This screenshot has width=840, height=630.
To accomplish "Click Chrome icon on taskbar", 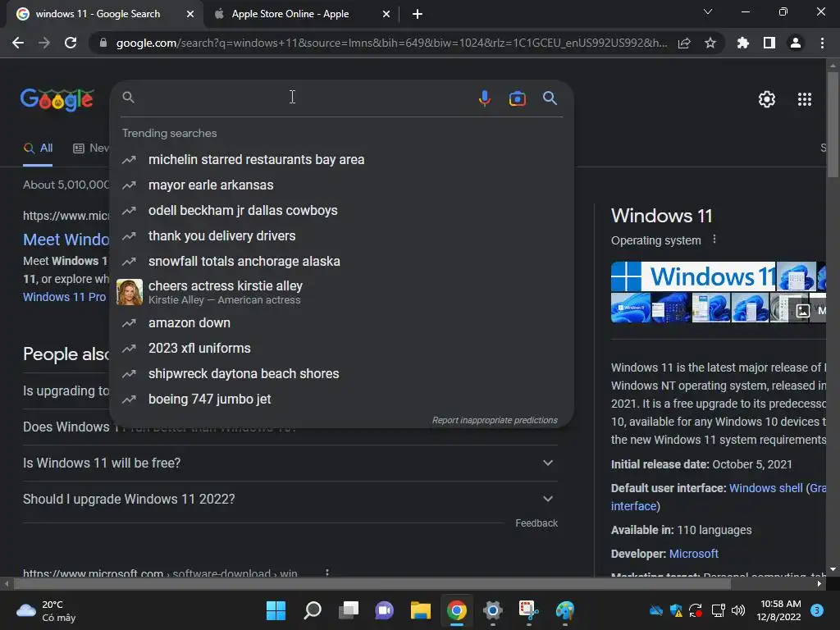I will 456,610.
